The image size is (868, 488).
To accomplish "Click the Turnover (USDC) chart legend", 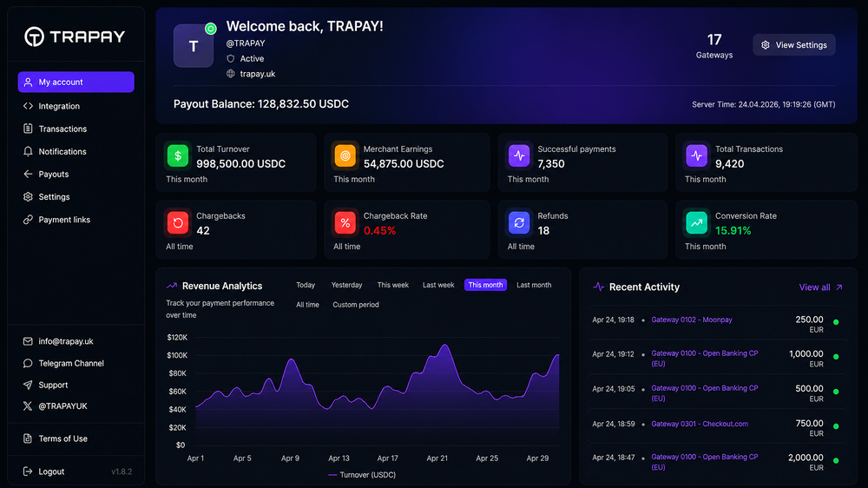I will [361, 475].
